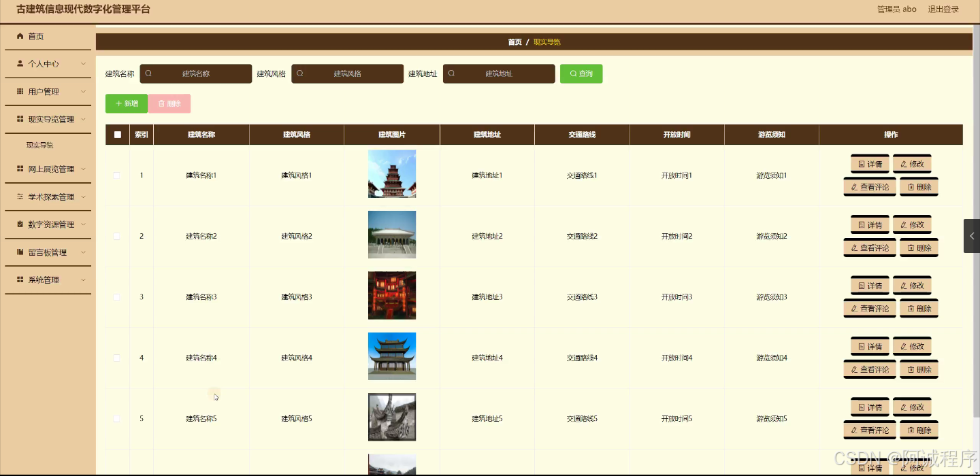The height and width of the screenshot is (476, 980).
Task: Click the icon beside 系统管理
Action: tap(20, 279)
